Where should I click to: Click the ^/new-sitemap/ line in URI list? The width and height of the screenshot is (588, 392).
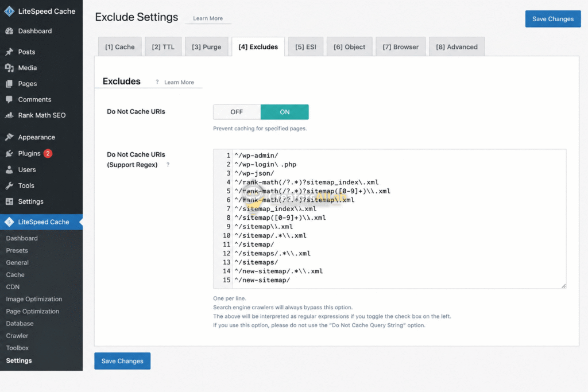click(x=262, y=280)
